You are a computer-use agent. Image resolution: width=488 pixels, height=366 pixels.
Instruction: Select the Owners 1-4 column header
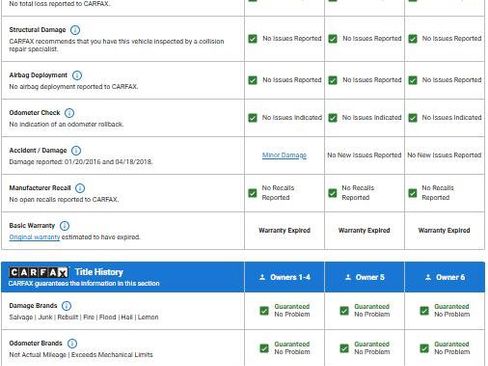tap(284, 277)
